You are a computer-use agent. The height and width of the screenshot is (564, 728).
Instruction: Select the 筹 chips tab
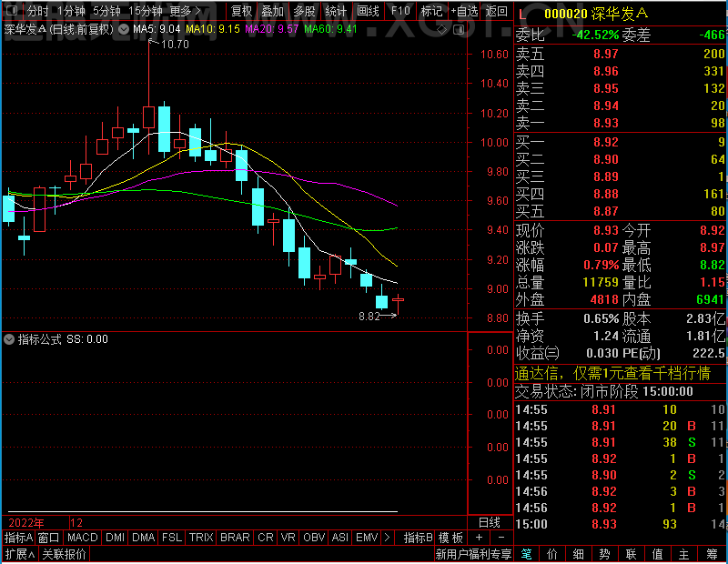pyautogui.click(x=712, y=554)
